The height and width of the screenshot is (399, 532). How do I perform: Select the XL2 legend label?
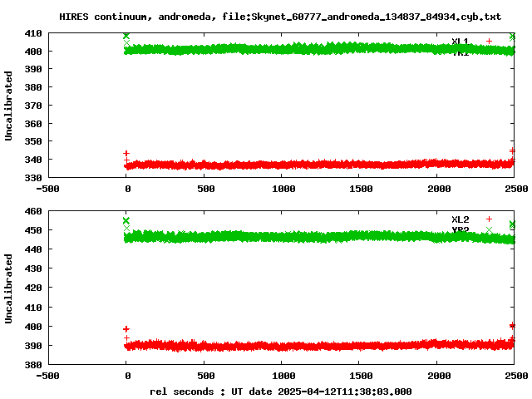click(460, 219)
